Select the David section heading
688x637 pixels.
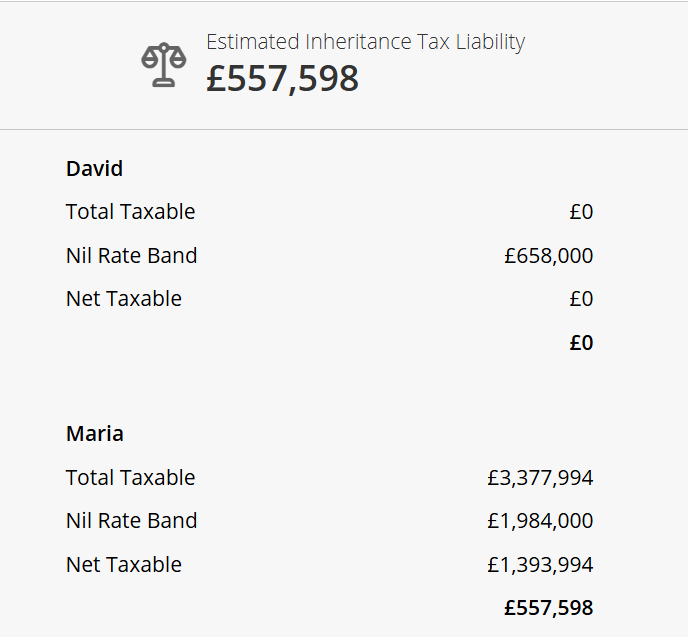click(94, 168)
